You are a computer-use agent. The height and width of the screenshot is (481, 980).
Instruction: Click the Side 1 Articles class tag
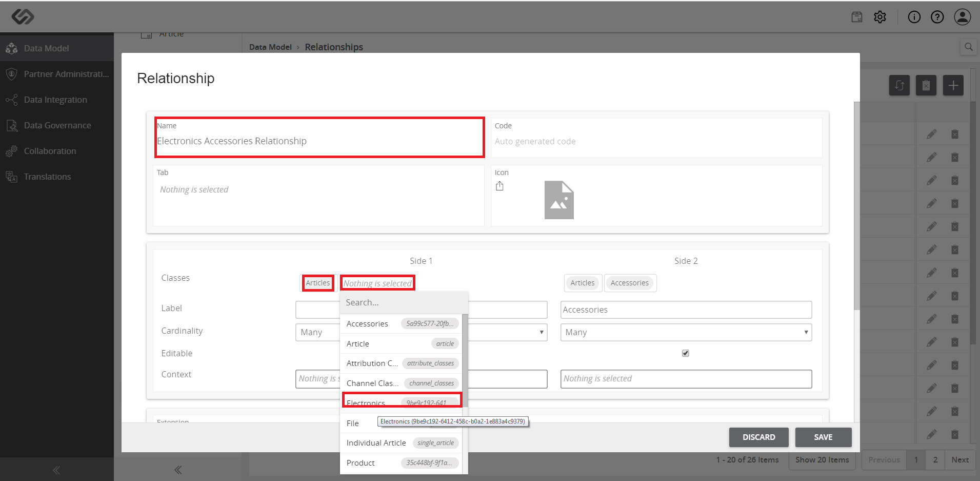(318, 283)
